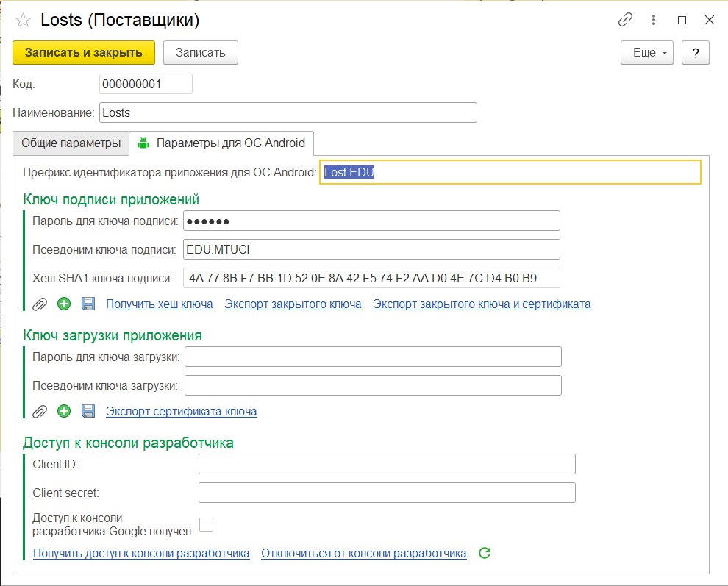Save signing key to disk icon

[88, 304]
